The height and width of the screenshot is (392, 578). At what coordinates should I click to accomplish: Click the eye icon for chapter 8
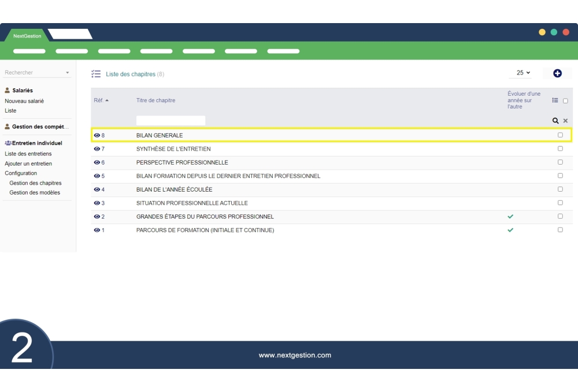[x=97, y=136]
